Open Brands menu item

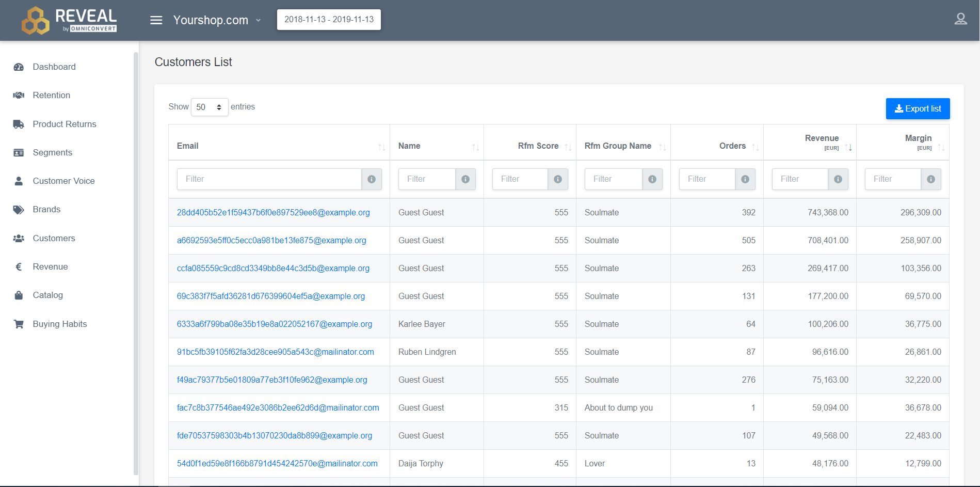point(46,209)
